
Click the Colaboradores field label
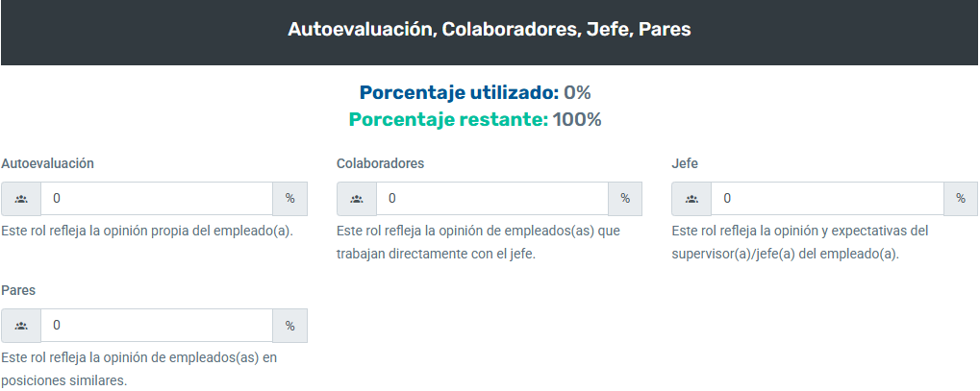click(x=380, y=163)
